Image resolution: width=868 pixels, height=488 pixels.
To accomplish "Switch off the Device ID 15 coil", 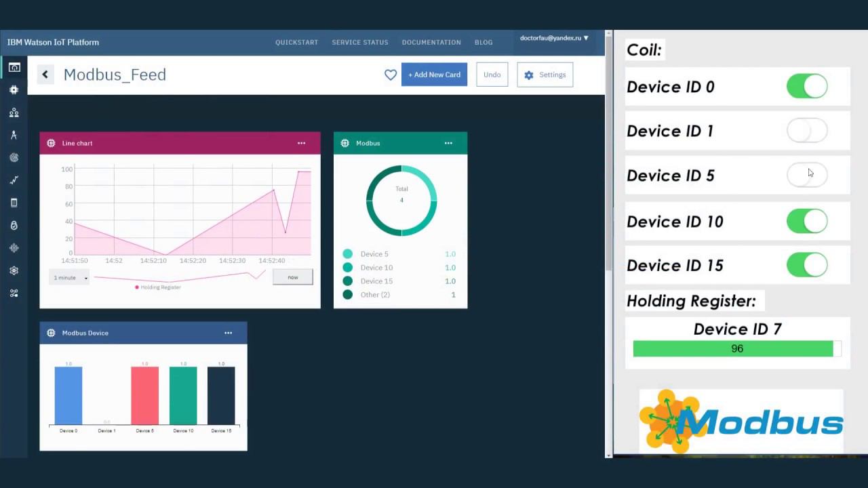I will coord(807,265).
